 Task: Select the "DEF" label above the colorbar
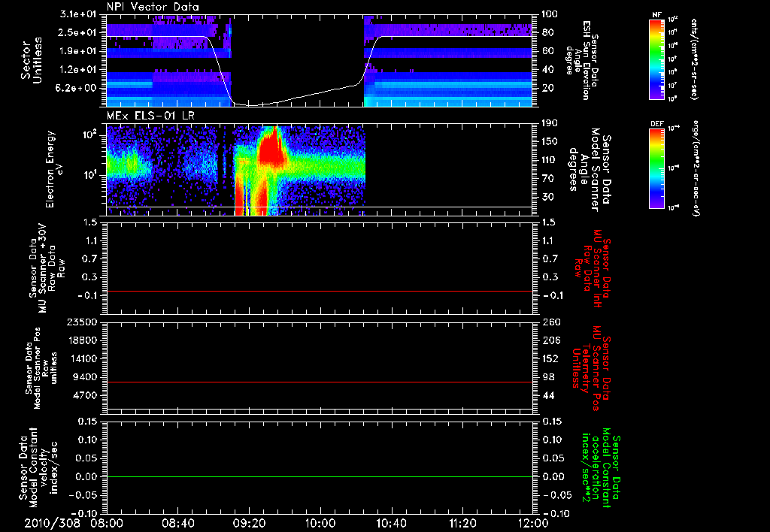pyautogui.click(x=657, y=124)
